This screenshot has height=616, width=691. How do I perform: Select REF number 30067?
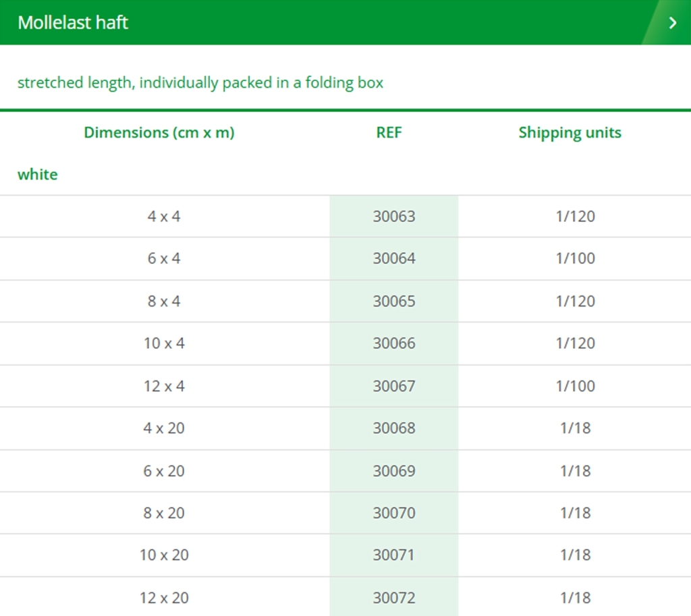pyautogui.click(x=394, y=386)
